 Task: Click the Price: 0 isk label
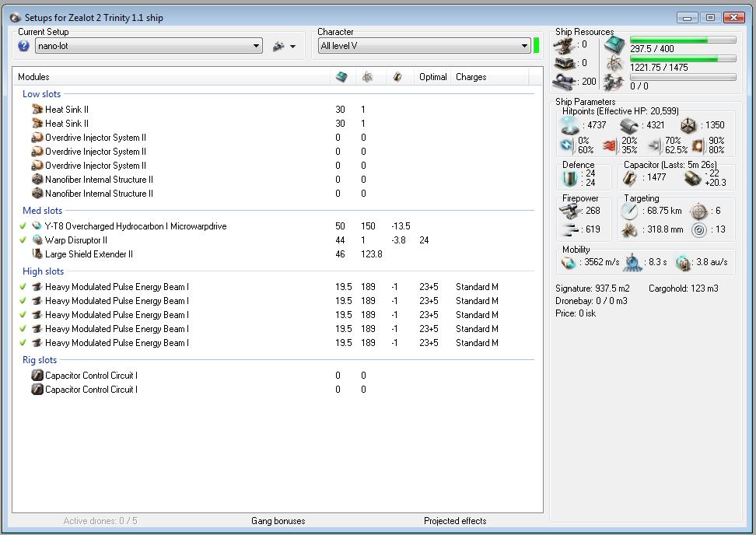[x=576, y=313]
